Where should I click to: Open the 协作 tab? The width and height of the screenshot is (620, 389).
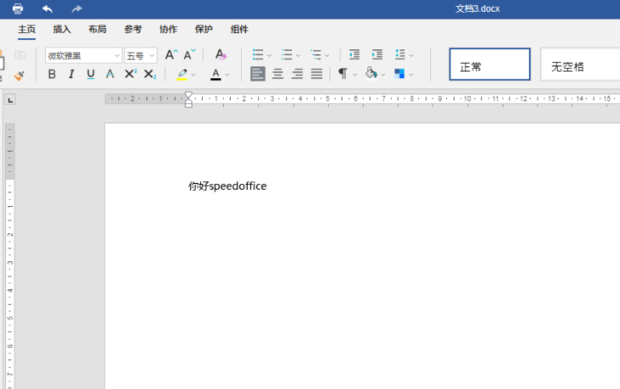[168, 29]
